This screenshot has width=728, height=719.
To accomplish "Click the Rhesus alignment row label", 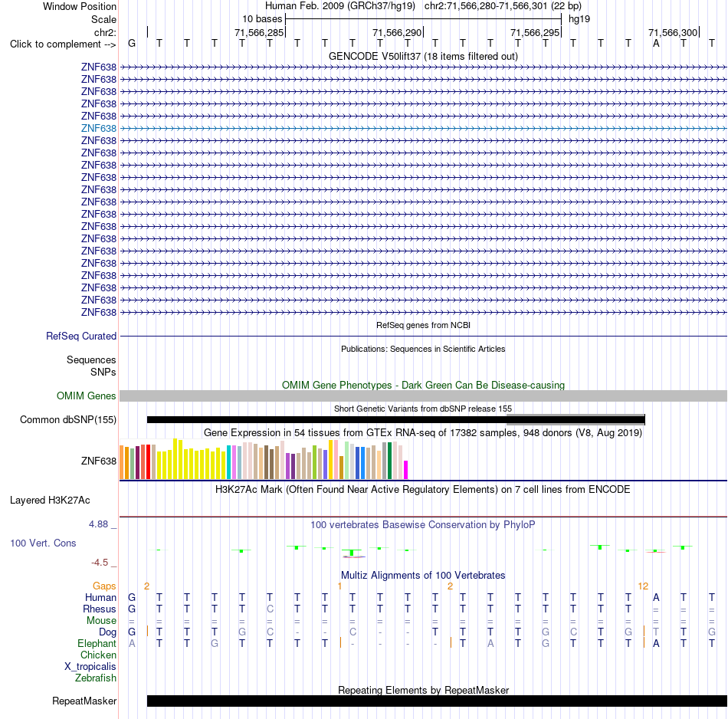I will (x=100, y=609).
